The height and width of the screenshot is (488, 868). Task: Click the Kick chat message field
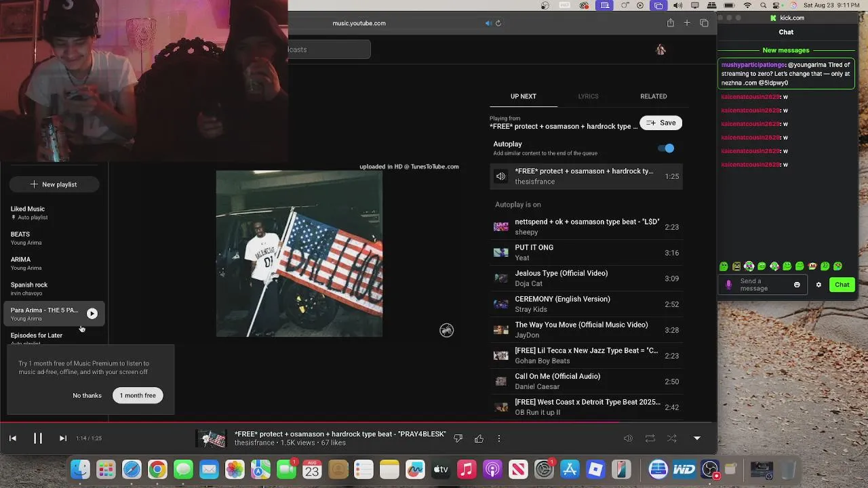(x=764, y=285)
